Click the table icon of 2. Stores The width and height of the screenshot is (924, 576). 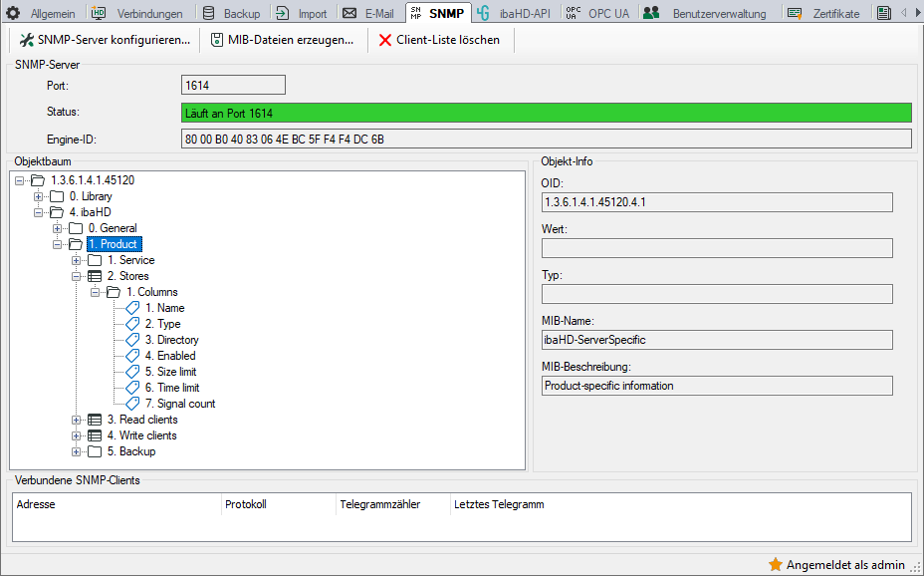pos(95,276)
